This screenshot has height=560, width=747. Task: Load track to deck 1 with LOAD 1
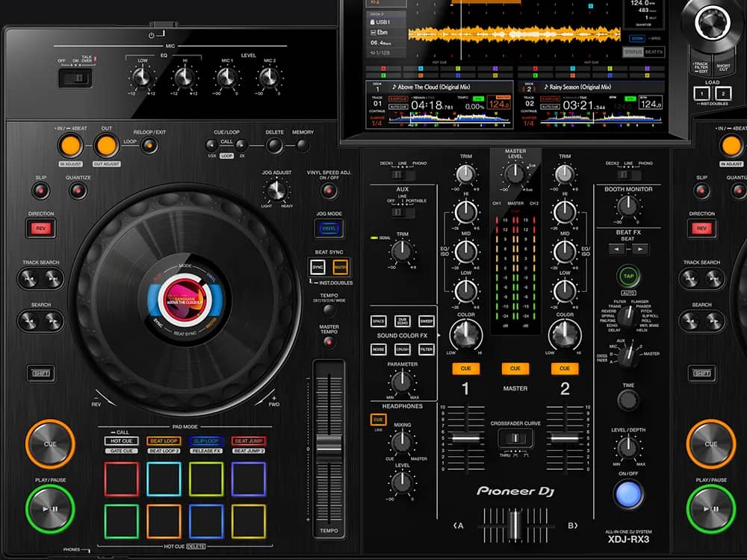pyautogui.click(x=701, y=93)
